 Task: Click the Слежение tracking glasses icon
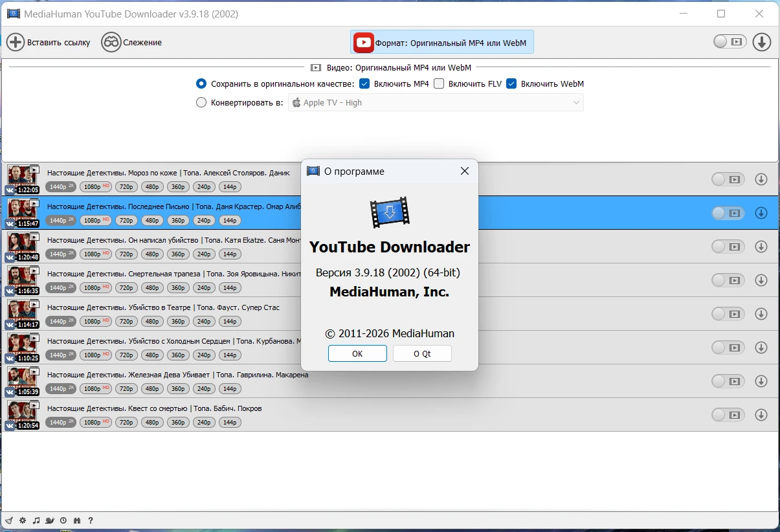[x=111, y=43]
